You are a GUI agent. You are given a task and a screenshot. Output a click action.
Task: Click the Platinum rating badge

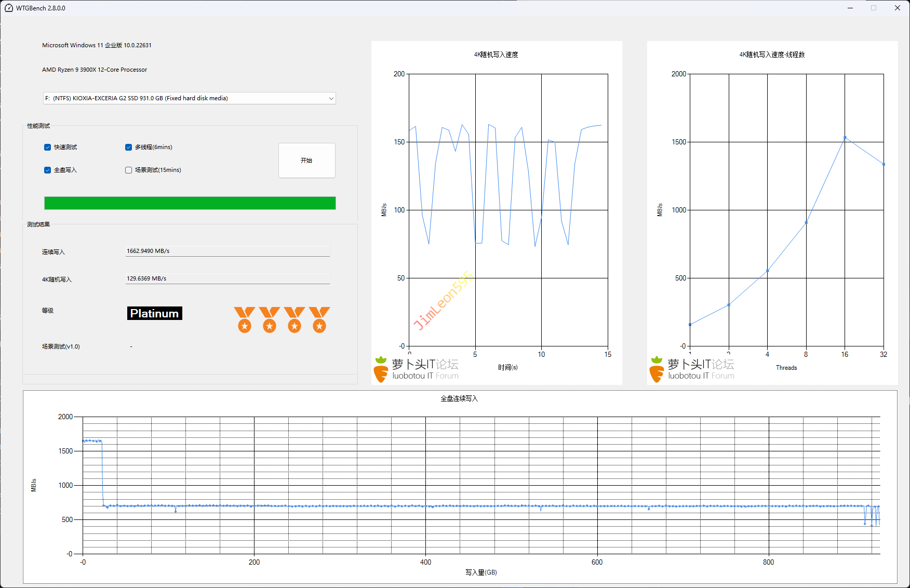coord(154,313)
